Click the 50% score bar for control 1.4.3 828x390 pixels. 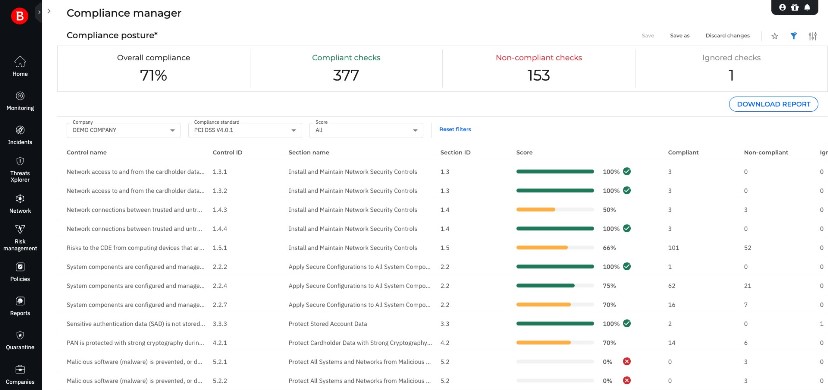[x=555, y=210]
